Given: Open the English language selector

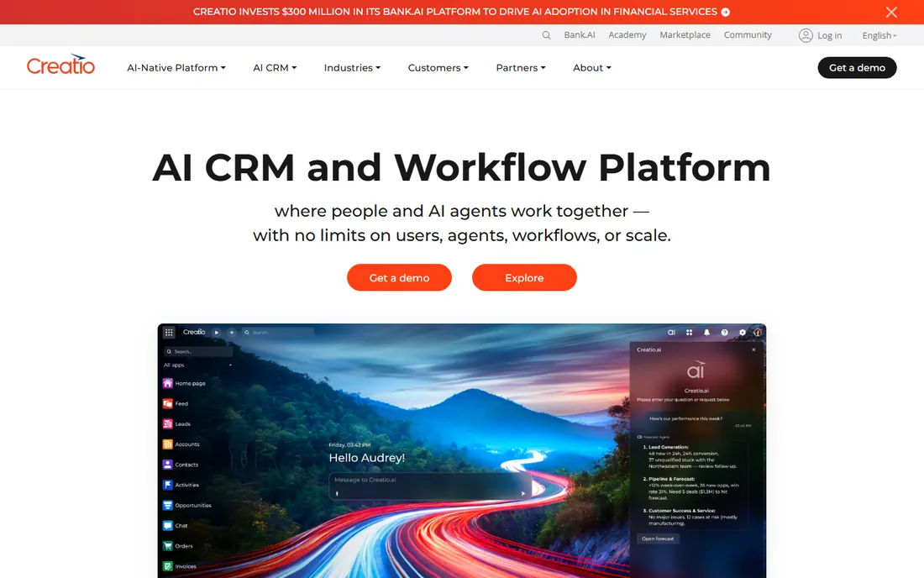Looking at the screenshot, I should (x=879, y=35).
